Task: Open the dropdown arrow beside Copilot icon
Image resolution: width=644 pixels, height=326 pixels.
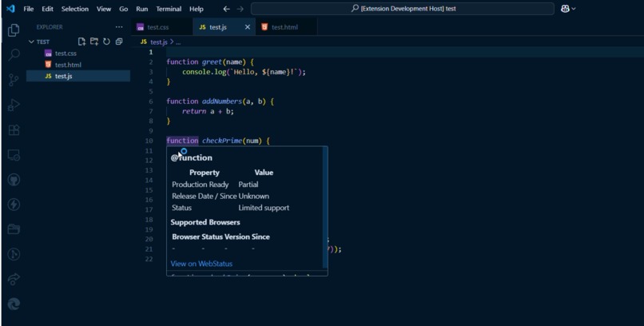Action: point(574,9)
